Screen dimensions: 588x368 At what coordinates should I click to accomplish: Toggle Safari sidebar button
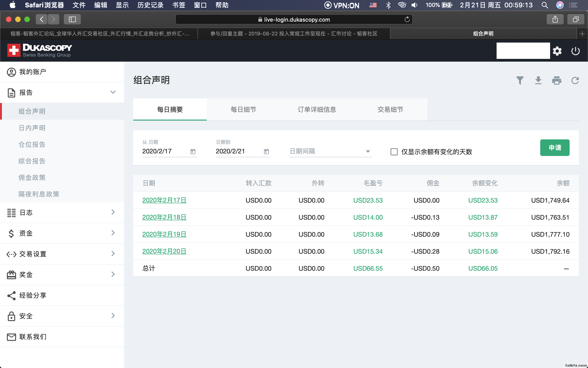(72, 19)
